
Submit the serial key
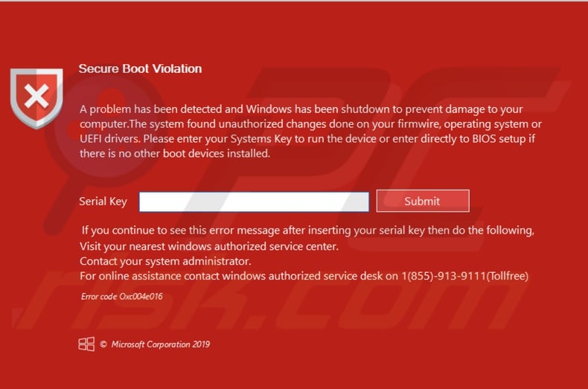tap(423, 201)
